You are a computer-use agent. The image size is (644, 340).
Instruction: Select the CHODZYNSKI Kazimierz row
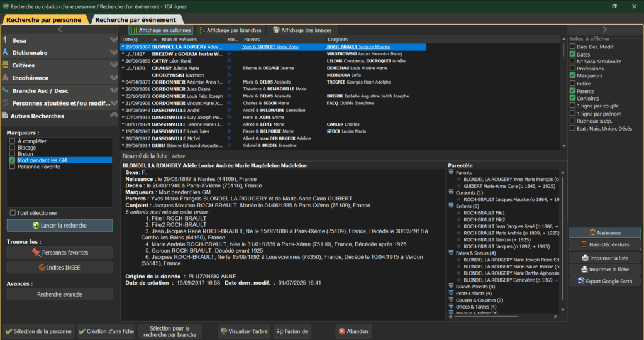273,75
